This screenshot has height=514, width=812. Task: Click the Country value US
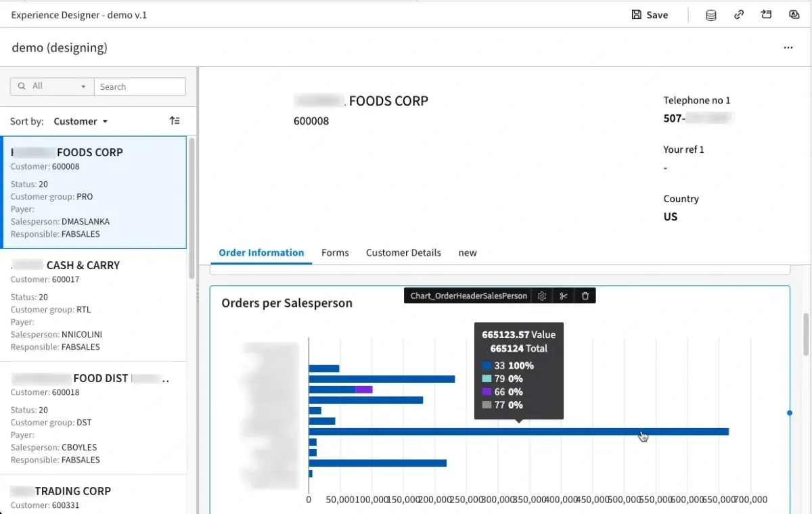click(x=671, y=217)
